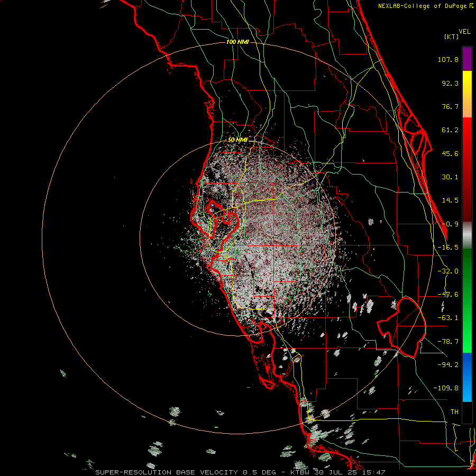
Task: Click the KTBW 30 JUL 25 15:47 timestamp
Action: (x=338, y=472)
